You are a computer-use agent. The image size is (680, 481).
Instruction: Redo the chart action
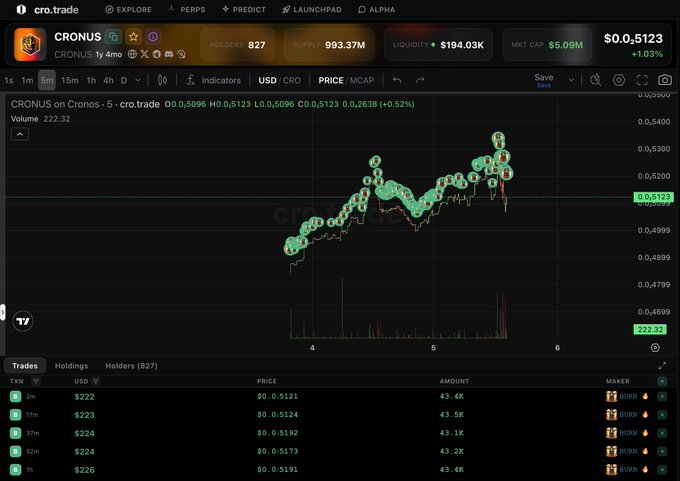point(420,80)
